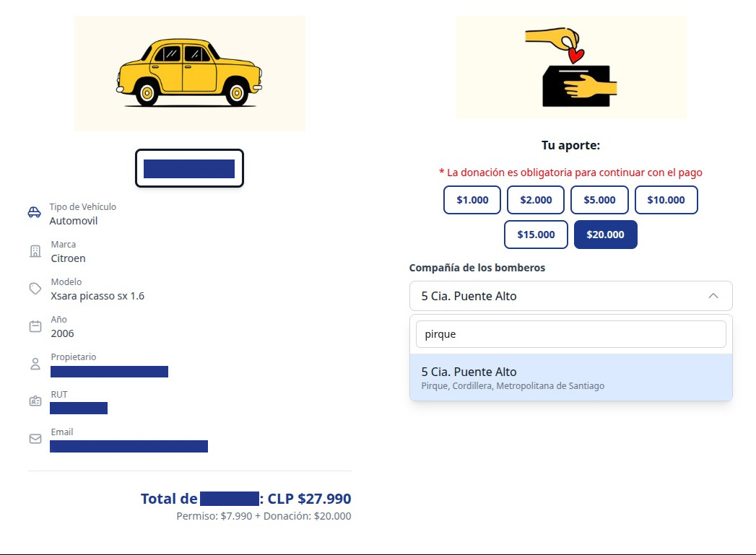The width and height of the screenshot is (756, 555).
Task: Click the person icon beside Propietario
Action: coord(35,364)
